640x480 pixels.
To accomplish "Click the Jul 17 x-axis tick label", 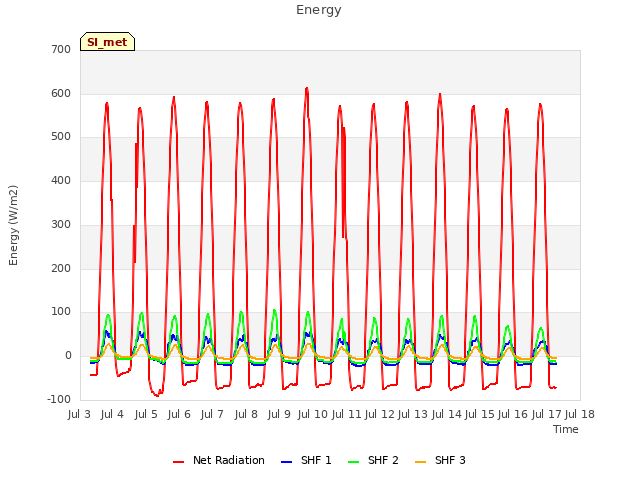I will [547, 414].
